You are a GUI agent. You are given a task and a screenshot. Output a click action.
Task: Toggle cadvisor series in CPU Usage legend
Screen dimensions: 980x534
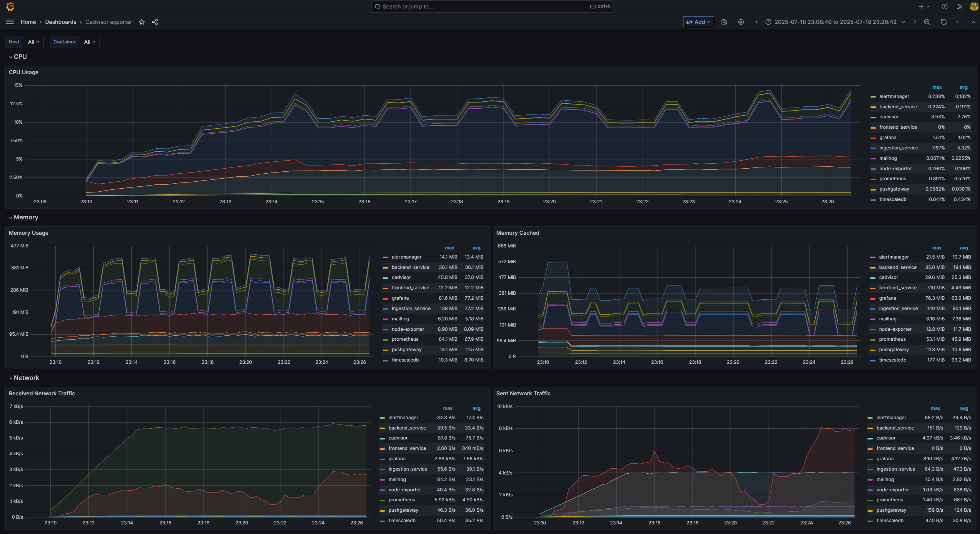point(889,117)
